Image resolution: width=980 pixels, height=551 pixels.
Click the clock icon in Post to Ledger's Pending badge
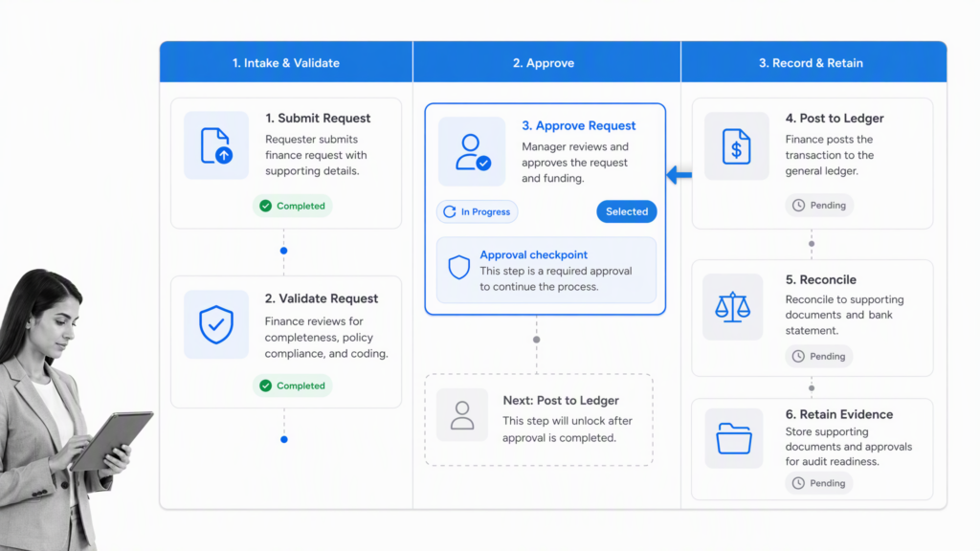tap(798, 205)
